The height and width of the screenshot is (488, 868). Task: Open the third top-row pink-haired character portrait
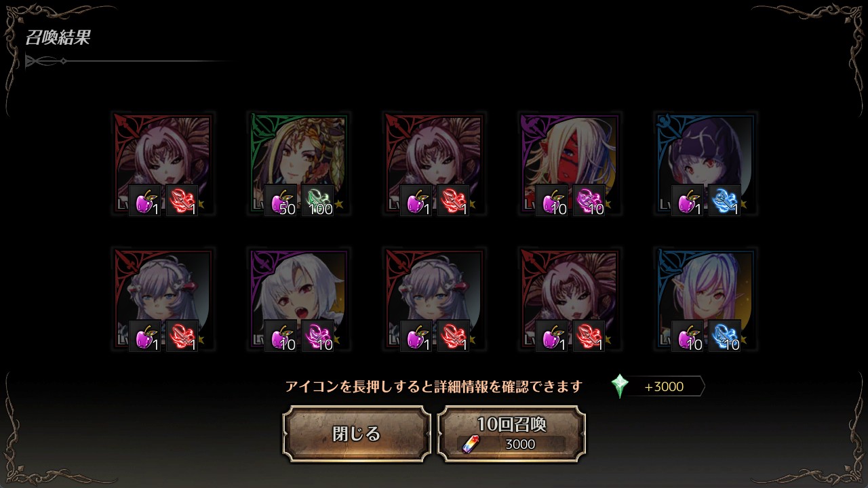coord(434,164)
